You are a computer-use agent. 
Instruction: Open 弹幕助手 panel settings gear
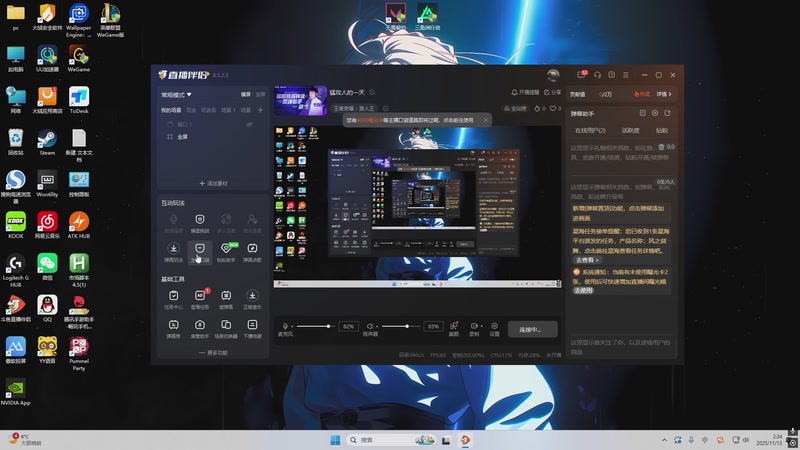coord(655,113)
